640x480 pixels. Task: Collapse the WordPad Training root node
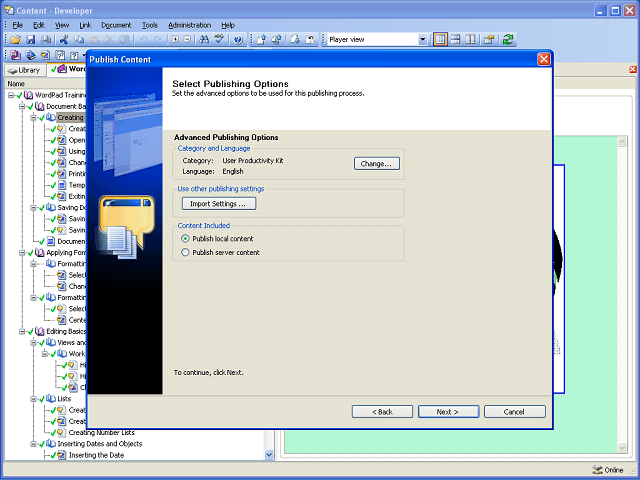11,95
